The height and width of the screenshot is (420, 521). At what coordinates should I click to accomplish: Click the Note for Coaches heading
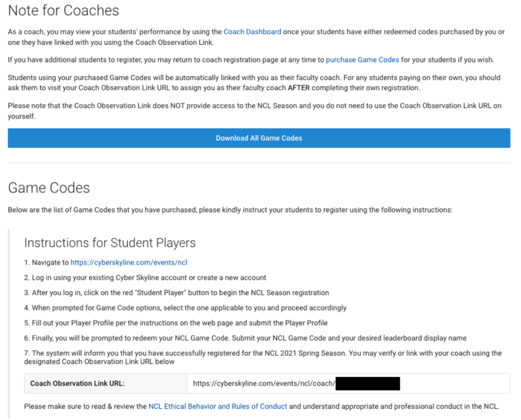tap(64, 10)
